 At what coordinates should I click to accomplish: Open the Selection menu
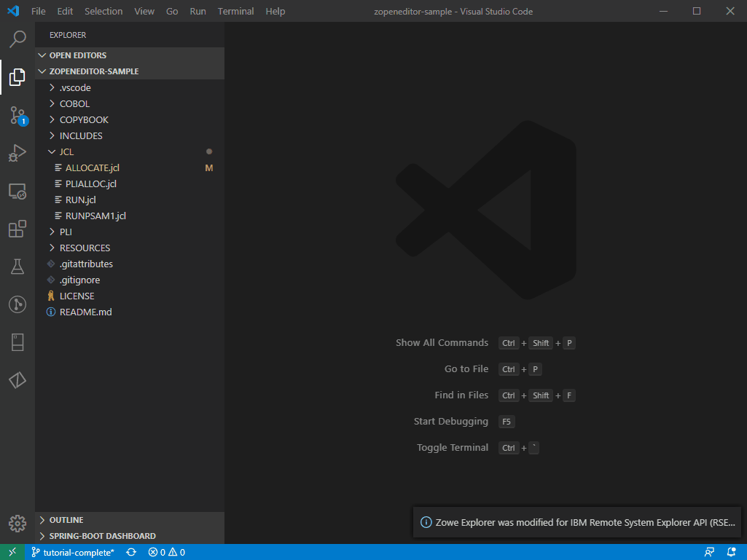(x=103, y=11)
